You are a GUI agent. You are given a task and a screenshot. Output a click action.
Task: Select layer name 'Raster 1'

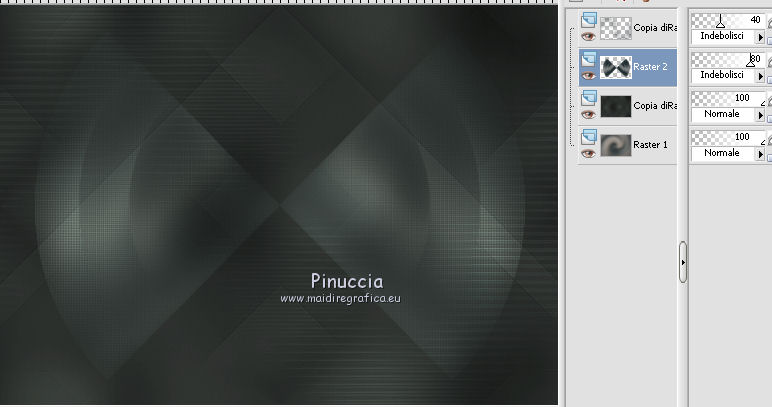pos(650,145)
